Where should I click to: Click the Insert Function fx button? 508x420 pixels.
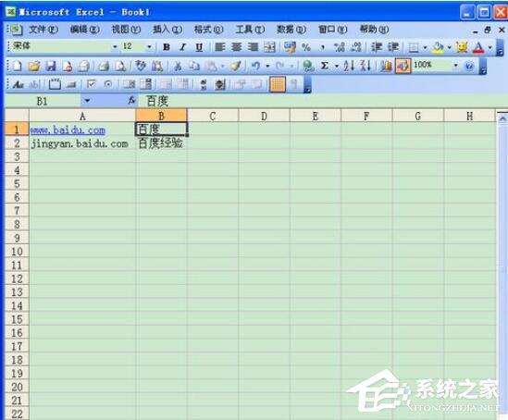(x=131, y=101)
